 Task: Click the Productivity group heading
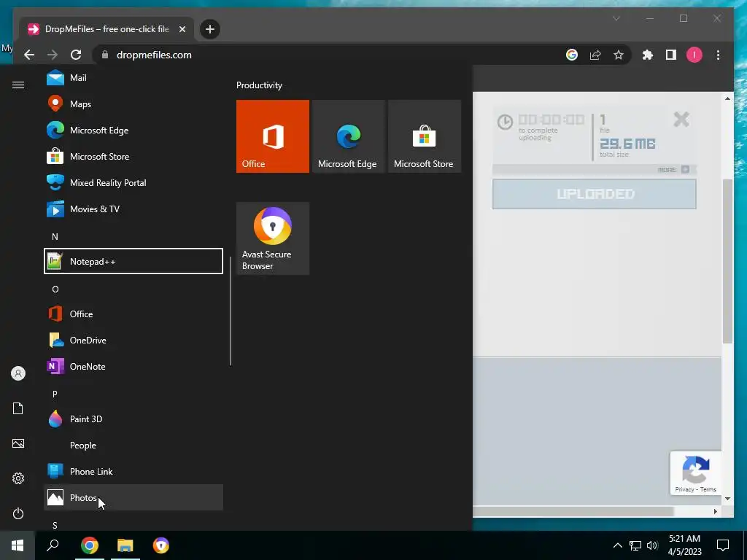point(259,85)
